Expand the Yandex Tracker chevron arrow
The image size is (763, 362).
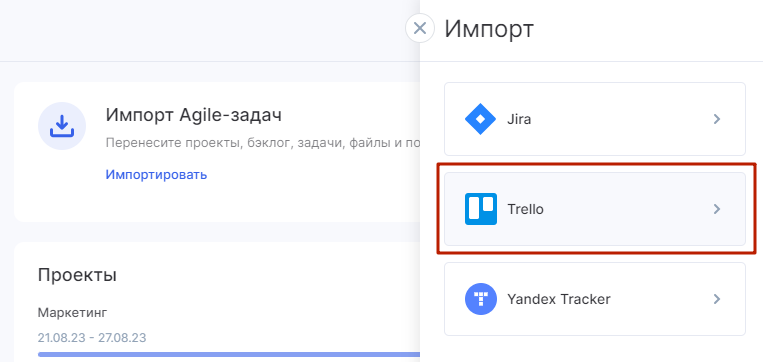pyautogui.click(x=716, y=299)
